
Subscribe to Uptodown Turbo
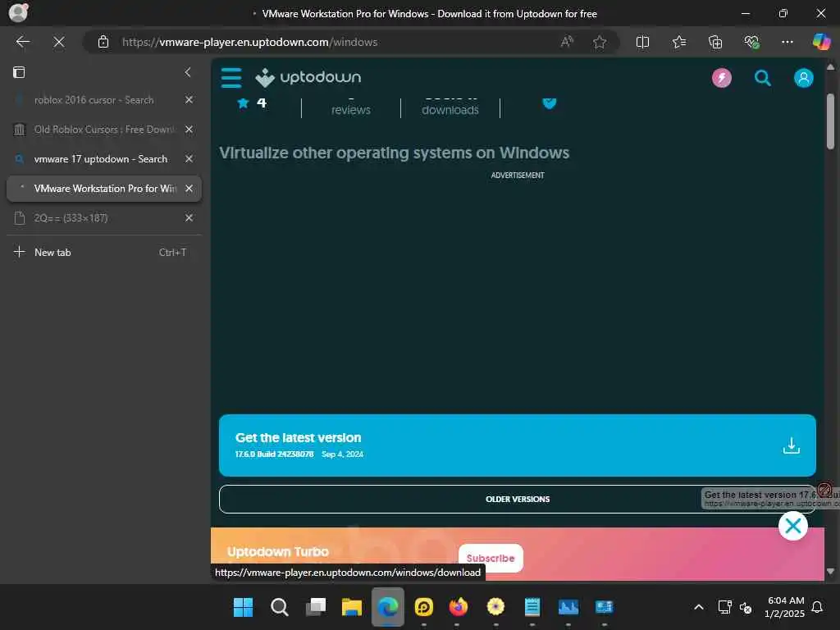[x=491, y=558]
